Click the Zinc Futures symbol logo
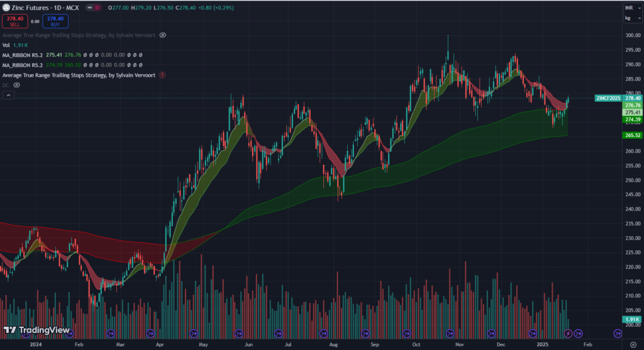Screen dimensions: 644x350 (x=6, y=8)
